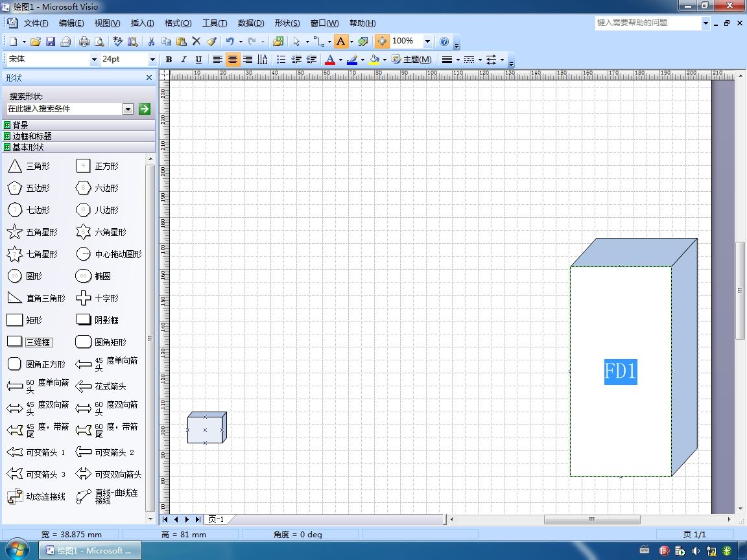This screenshot has width=747, height=560.
Task: Select the 页-1 page tab
Action: tap(217, 520)
